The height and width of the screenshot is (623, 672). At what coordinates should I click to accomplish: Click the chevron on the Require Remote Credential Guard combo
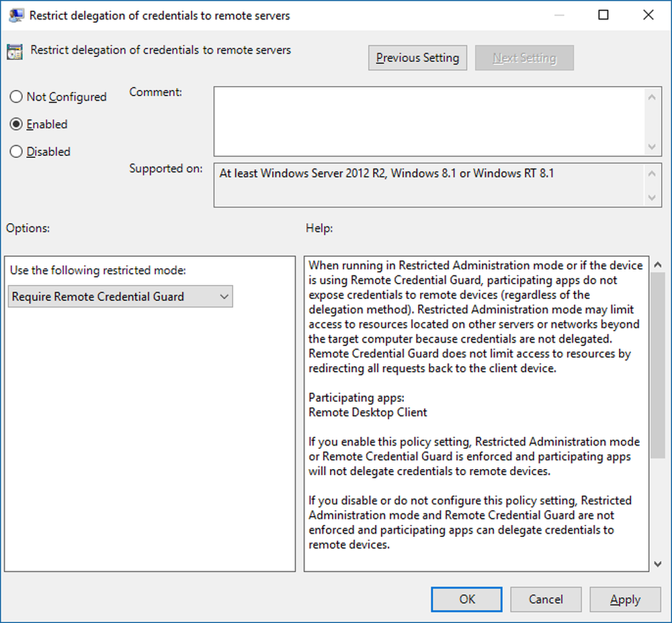(224, 296)
